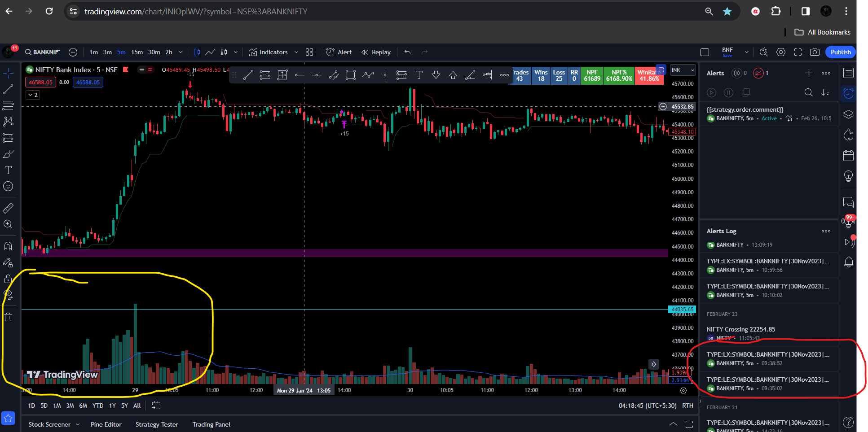The image size is (868, 432).
Task: Open the quick search lightning icon
Action: pos(763,52)
